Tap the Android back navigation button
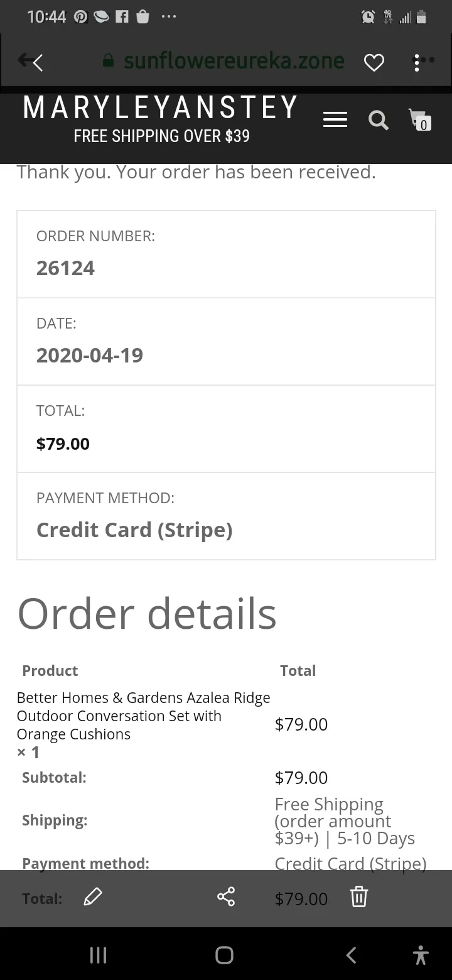Viewport: 452px width, 980px height. tap(352, 955)
